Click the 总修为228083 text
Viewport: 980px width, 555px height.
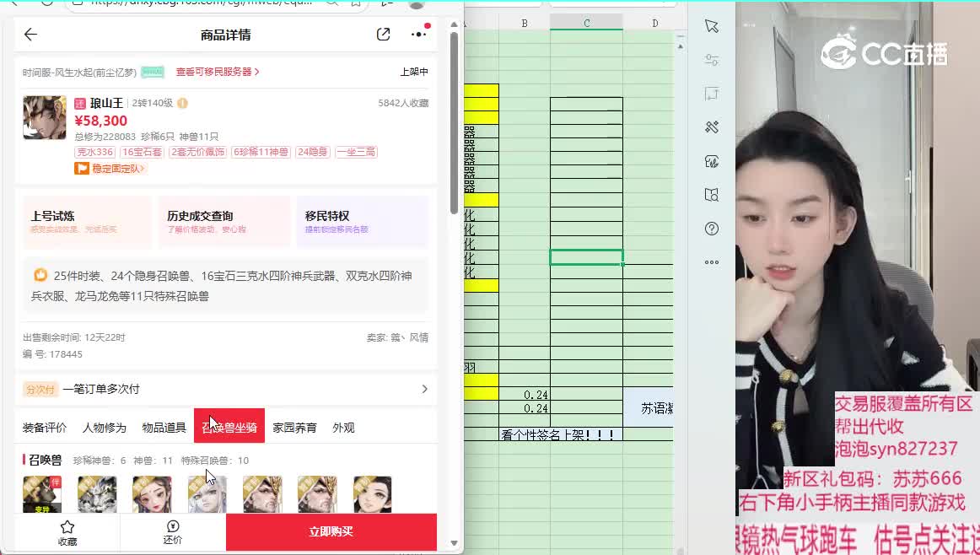105,137
